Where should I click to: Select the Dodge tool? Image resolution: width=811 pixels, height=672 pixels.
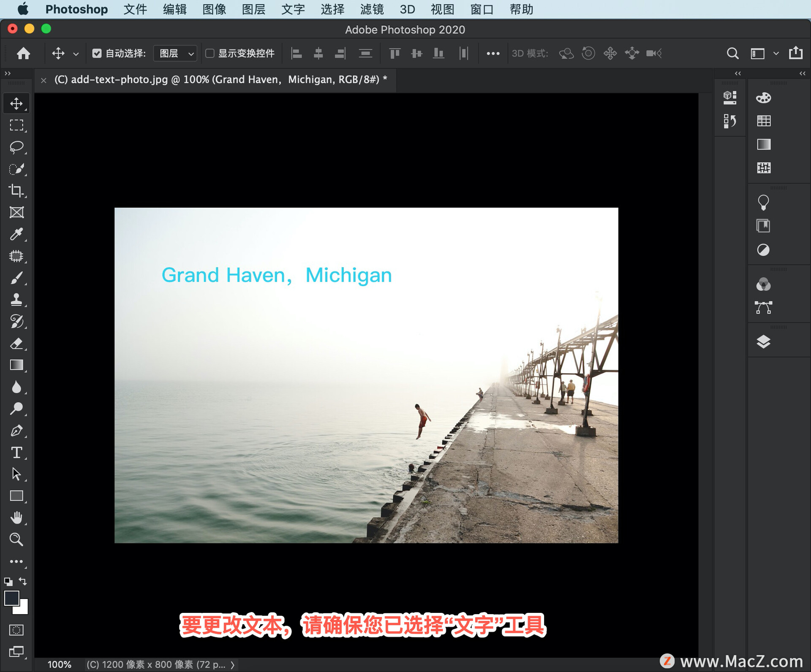click(16, 409)
